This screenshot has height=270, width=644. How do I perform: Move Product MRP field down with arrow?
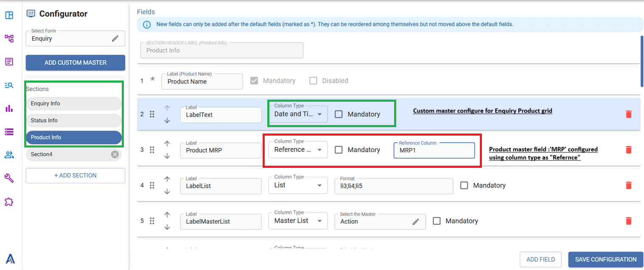click(x=167, y=156)
